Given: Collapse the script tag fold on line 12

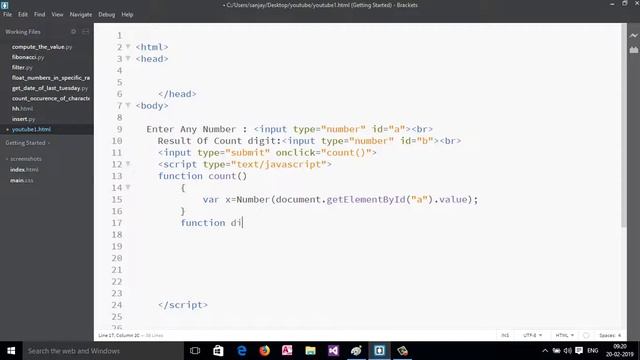Looking at the screenshot, I should click(128, 164).
